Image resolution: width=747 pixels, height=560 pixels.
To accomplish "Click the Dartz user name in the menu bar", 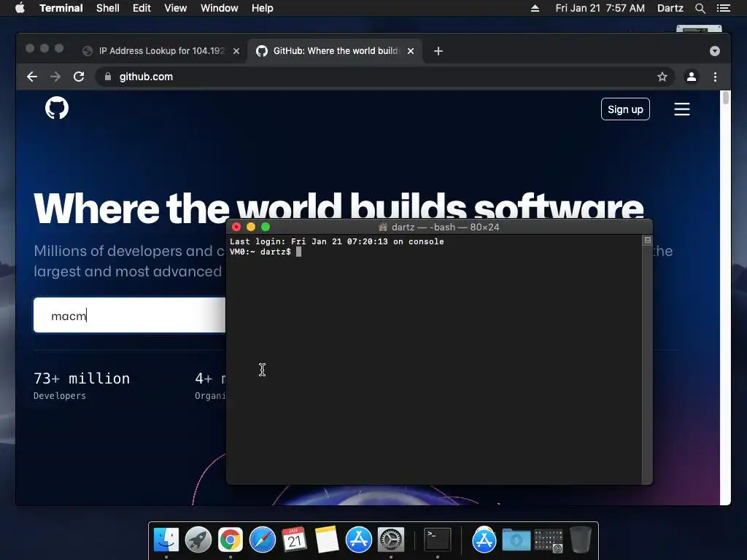I will [x=670, y=8].
